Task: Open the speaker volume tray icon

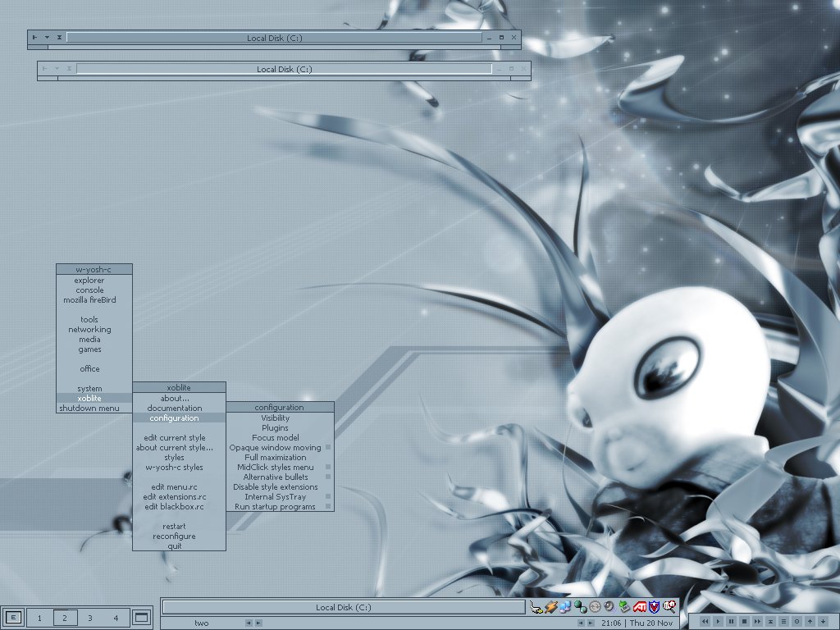Action: coord(609,606)
